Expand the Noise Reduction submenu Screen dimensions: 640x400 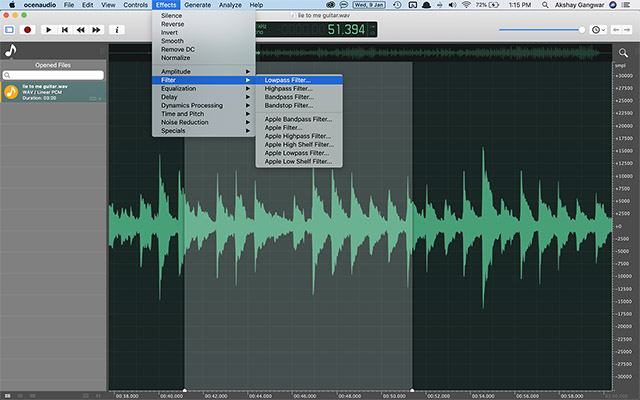(204, 122)
